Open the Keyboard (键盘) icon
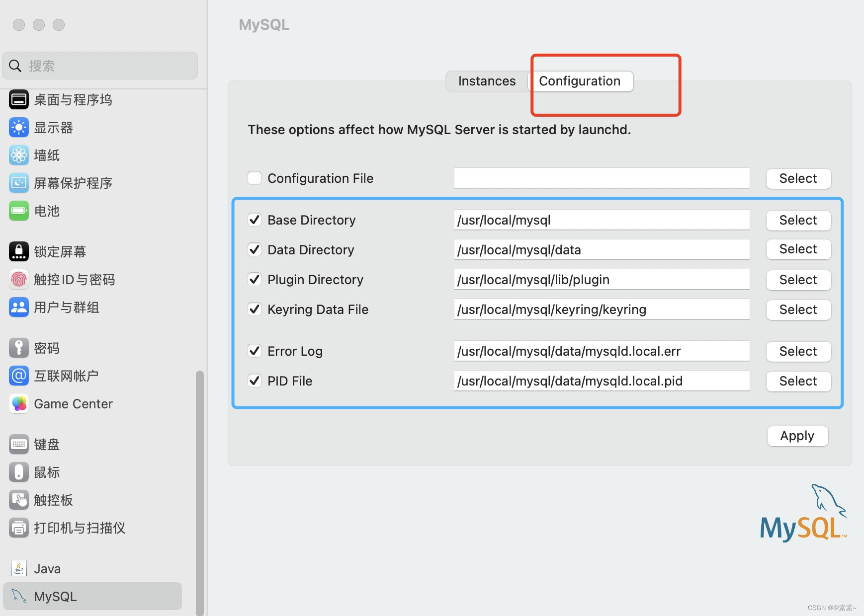The width and height of the screenshot is (864, 616). click(x=19, y=444)
